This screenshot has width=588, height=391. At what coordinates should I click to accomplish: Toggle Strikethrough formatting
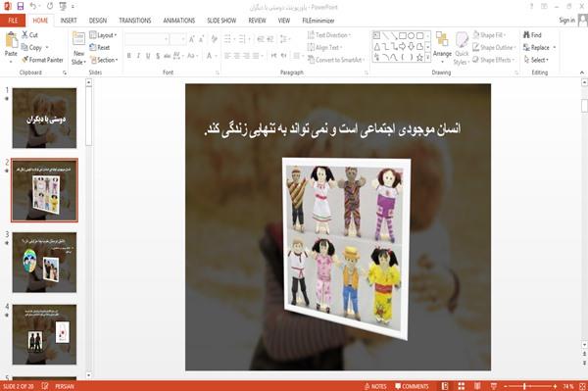(x=168, y=56)
